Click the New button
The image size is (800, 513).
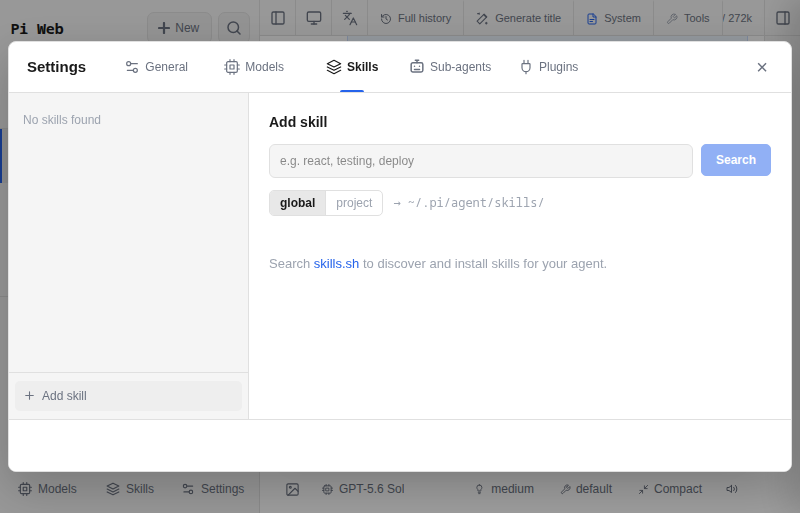[x=179, y=28]
